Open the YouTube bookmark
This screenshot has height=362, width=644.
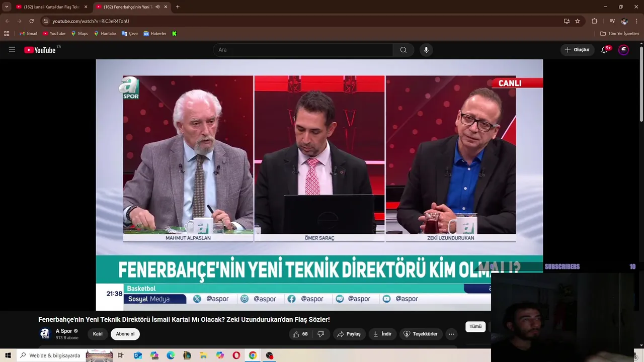(x=54, y=34)
